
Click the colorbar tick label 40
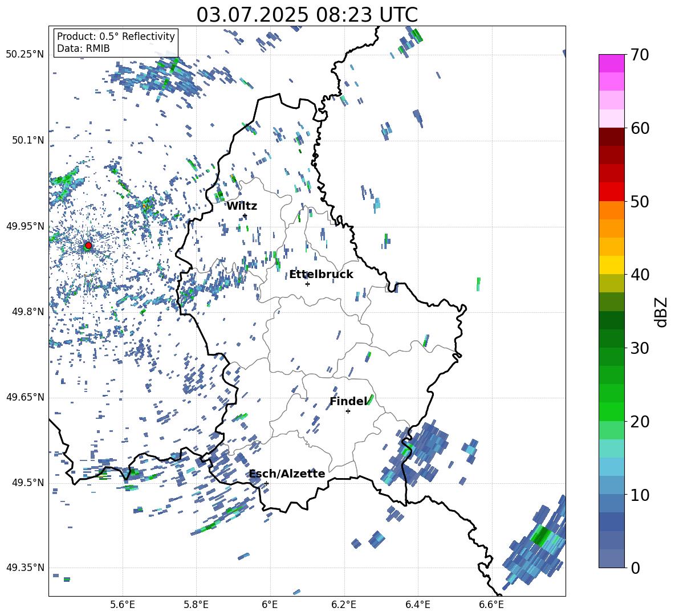point(640,275)
